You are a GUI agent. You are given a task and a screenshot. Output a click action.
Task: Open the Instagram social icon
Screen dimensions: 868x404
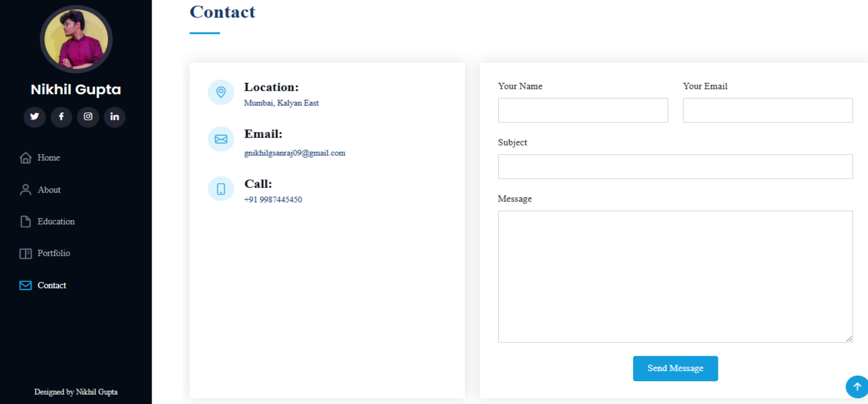point(88,116)
